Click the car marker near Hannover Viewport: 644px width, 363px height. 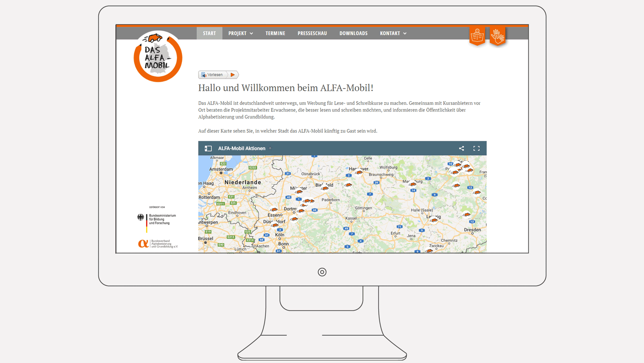coord(359,173)
